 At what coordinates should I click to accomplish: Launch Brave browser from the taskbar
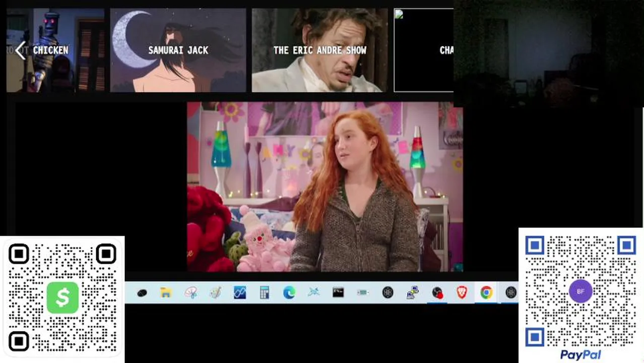tap(462, 292)
